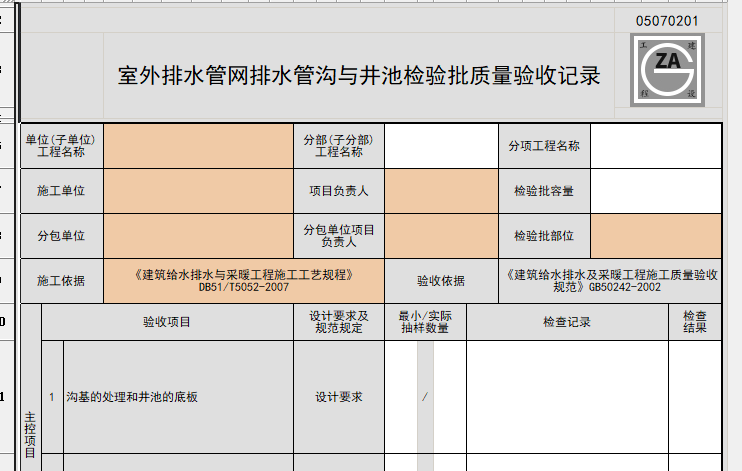The image size is (742, 471).
Task: Click the orange field next to 项目负责人
Action: pos(441,190)
